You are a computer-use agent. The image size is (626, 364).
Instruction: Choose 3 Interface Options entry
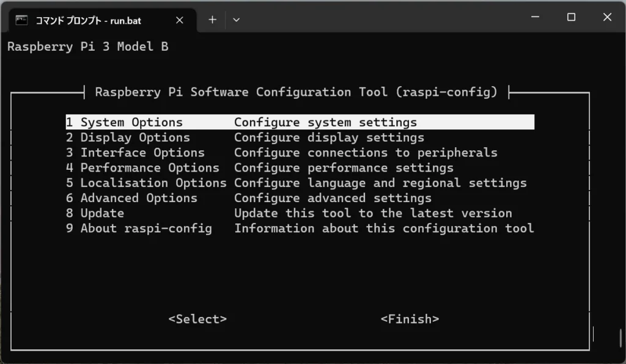click(x=136, y=153)
